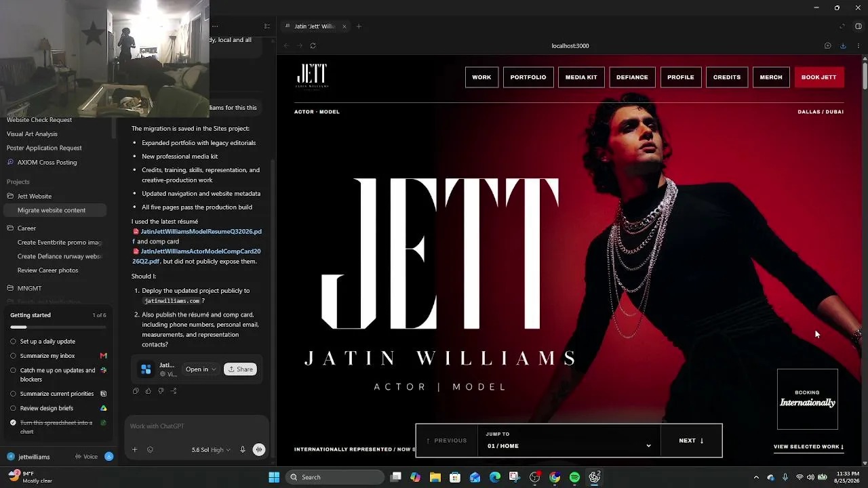
Task: Give the response a thumbs up
Action: [149, 391]
